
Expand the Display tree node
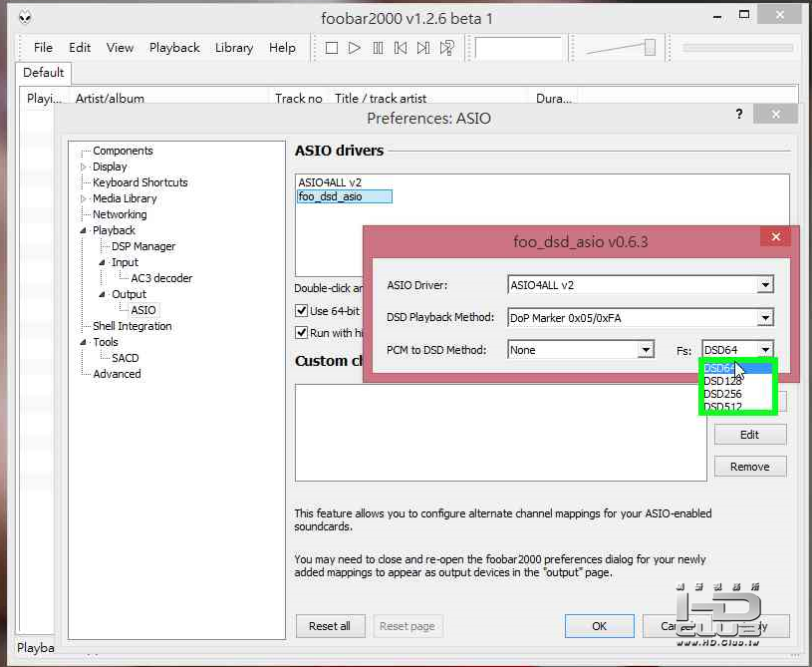tap(84, 167)
